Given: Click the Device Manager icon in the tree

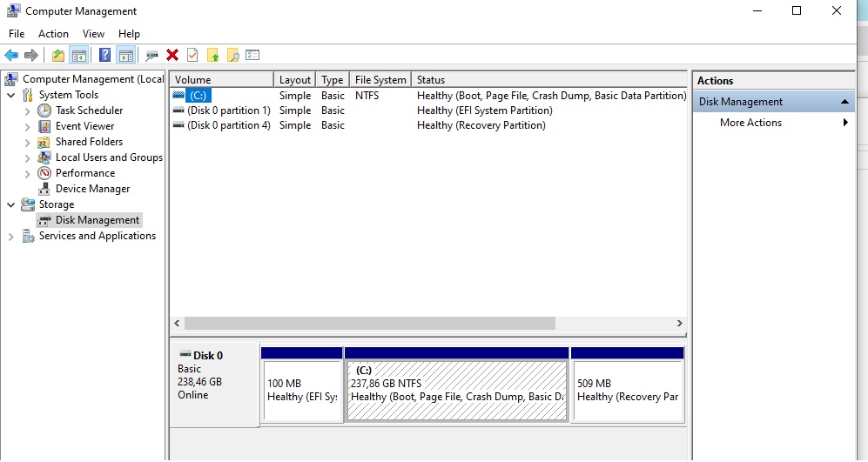Looking at the screenshot, I should coord(44,189).
